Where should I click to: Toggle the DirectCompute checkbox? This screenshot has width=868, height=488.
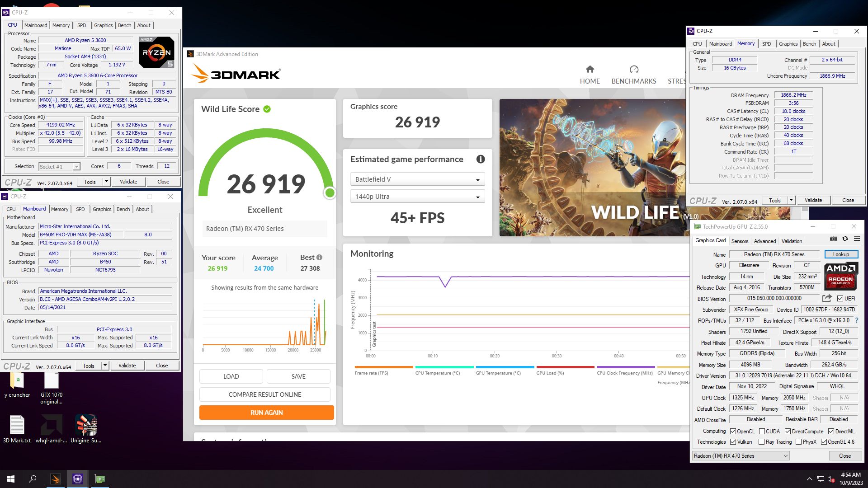788,432
